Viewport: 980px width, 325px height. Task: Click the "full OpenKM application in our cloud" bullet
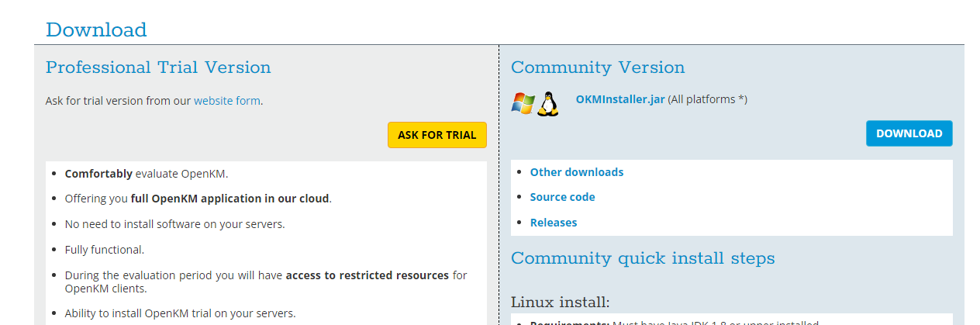pyautogui.click(x=198, y=199)
